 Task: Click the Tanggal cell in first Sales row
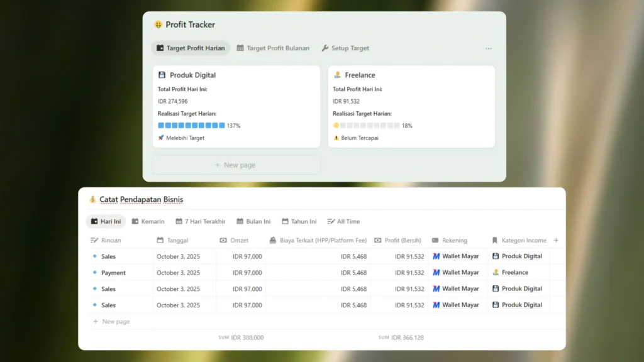(x=178, y=256)
